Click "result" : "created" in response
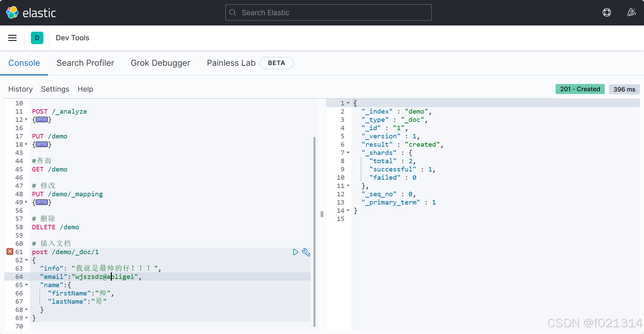The width and height of the screenshot is (644, 334). (x=402, y=145)
